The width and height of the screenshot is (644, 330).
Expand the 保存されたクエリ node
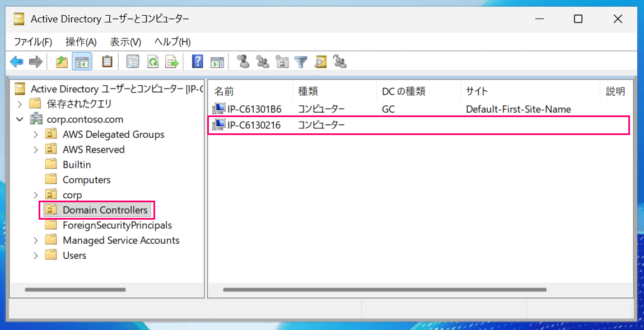click(20, 104)
